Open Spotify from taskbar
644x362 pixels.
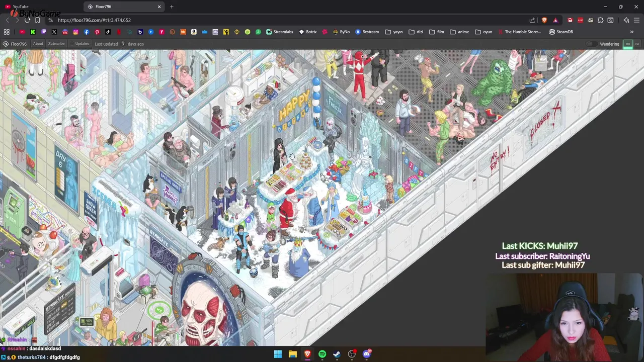click(322, 354)
